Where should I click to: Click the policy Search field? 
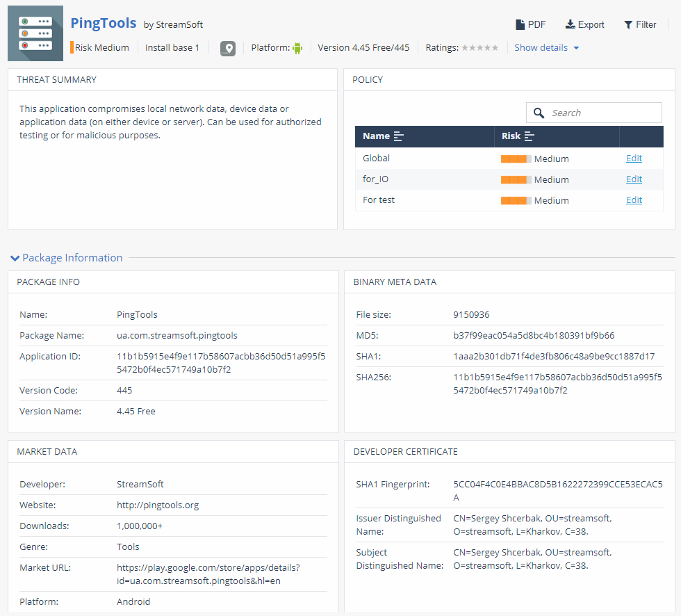(x=593, y=113)
